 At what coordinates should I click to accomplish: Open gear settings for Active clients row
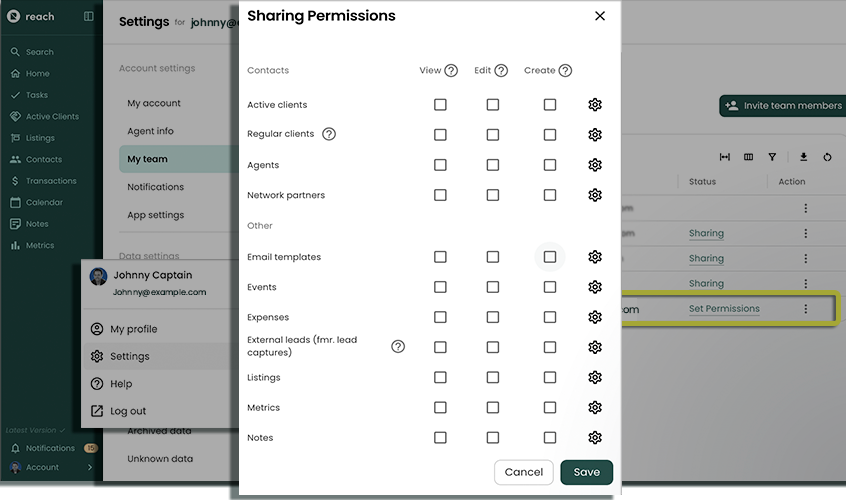(595, 105)
